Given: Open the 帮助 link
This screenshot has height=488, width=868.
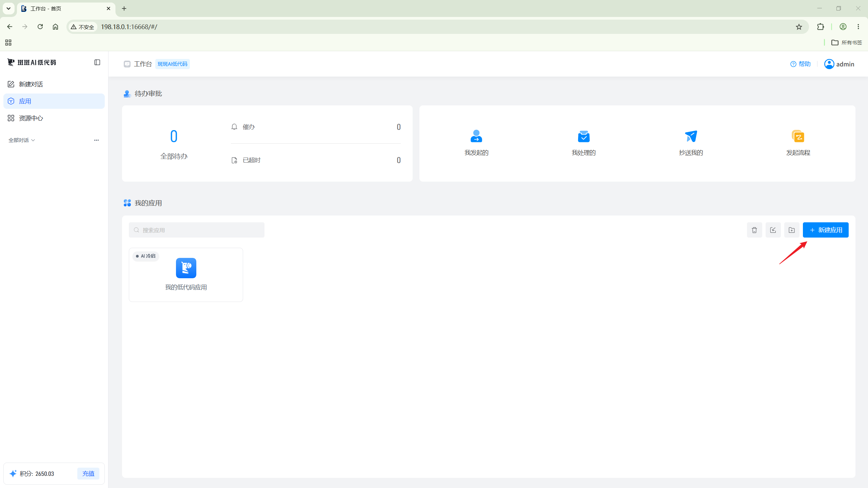Looking at the screenshot, I should pyautogui.click(x=800, y=64).
